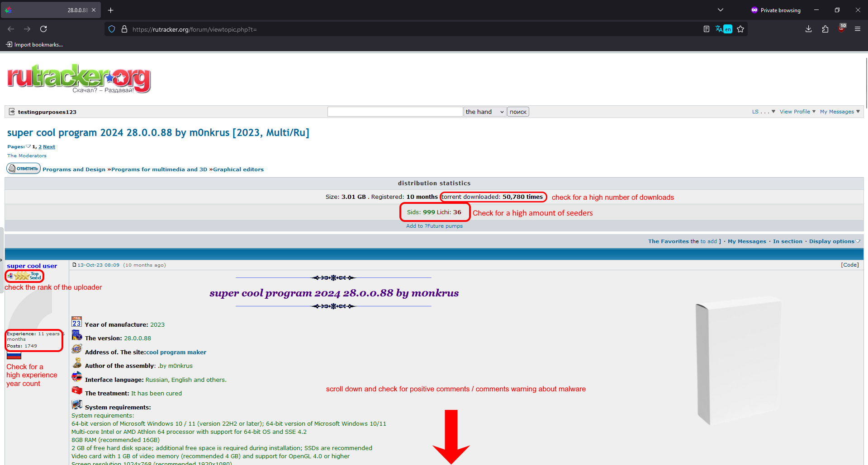
Task: Go back to the previous page
Action: coord(11,29)
